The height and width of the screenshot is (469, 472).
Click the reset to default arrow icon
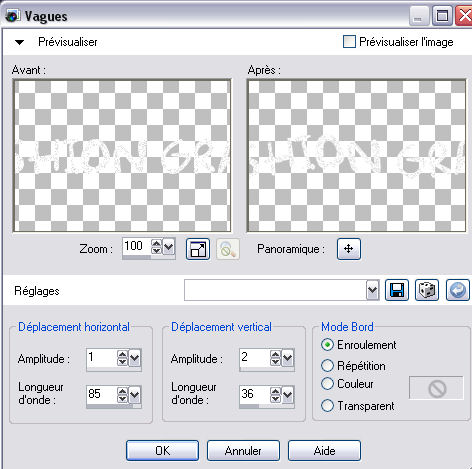[x=458, y=290]
